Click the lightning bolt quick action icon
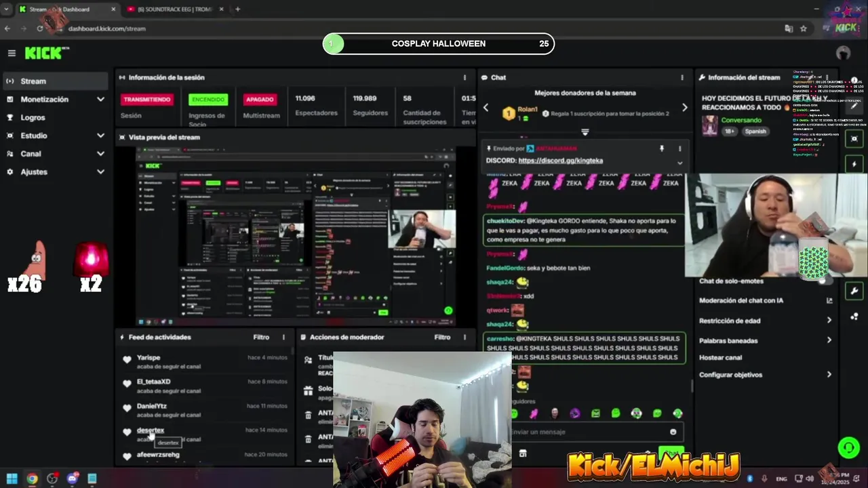 pos(854,164)
